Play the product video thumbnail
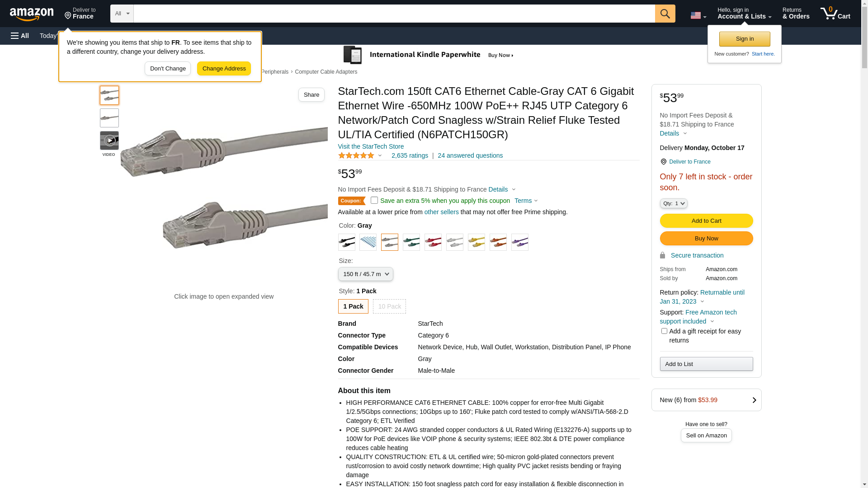The height and width of the screenshot is (488, 868). point(109,141)
